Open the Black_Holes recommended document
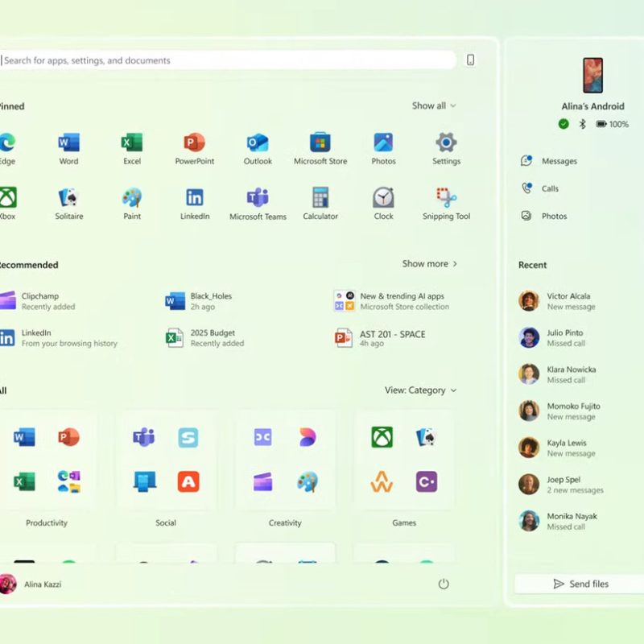This screenshot has height=644, width=644. (x=209, y=301)
